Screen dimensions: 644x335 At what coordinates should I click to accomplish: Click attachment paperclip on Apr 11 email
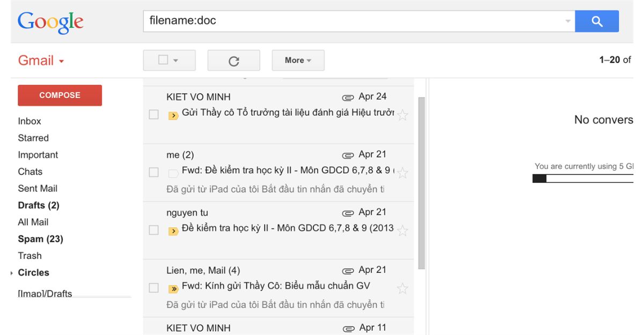(348, 328)
